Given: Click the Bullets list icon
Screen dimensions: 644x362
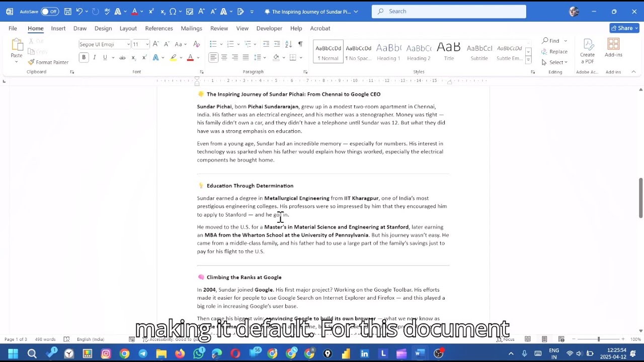Looking at the screenshot, I should (213, 44).
